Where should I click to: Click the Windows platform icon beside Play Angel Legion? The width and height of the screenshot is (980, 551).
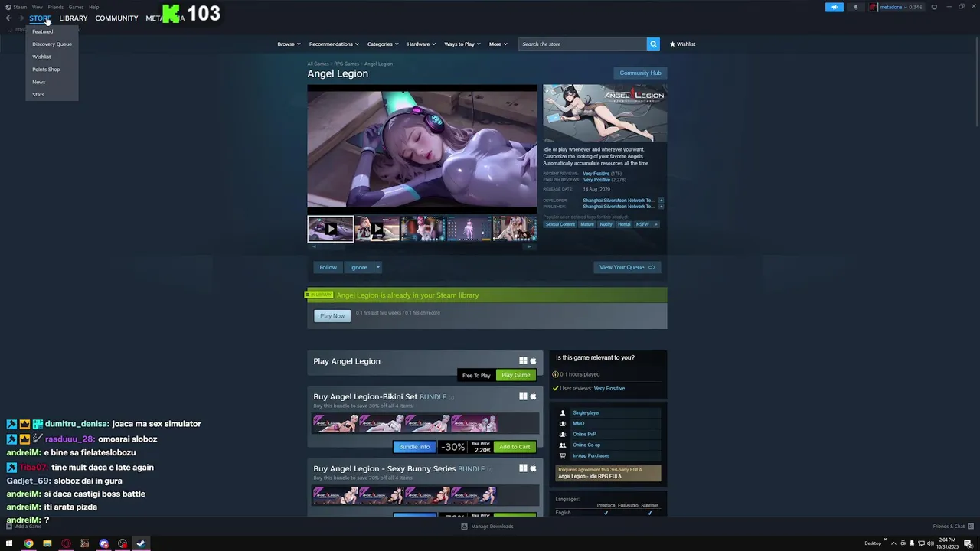(523, 361)
